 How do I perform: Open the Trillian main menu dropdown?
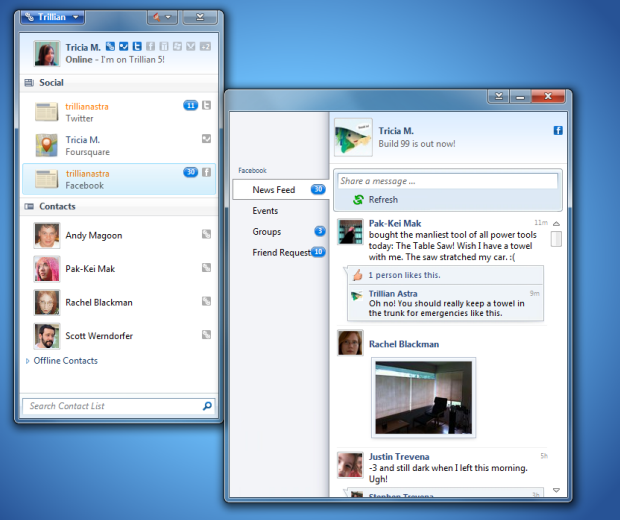click(52, 17)
